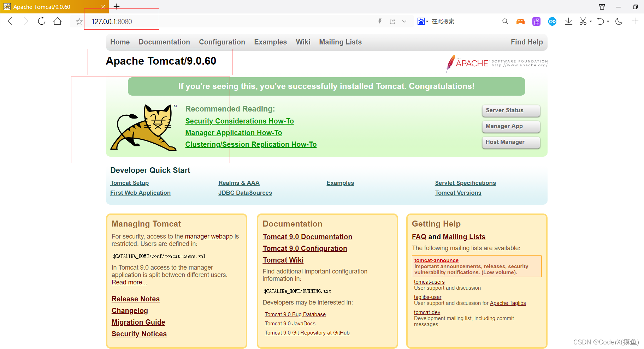Open Clustering/Session Replication How-To link
The height and width of the screenshot is (349, 644).
251,144
